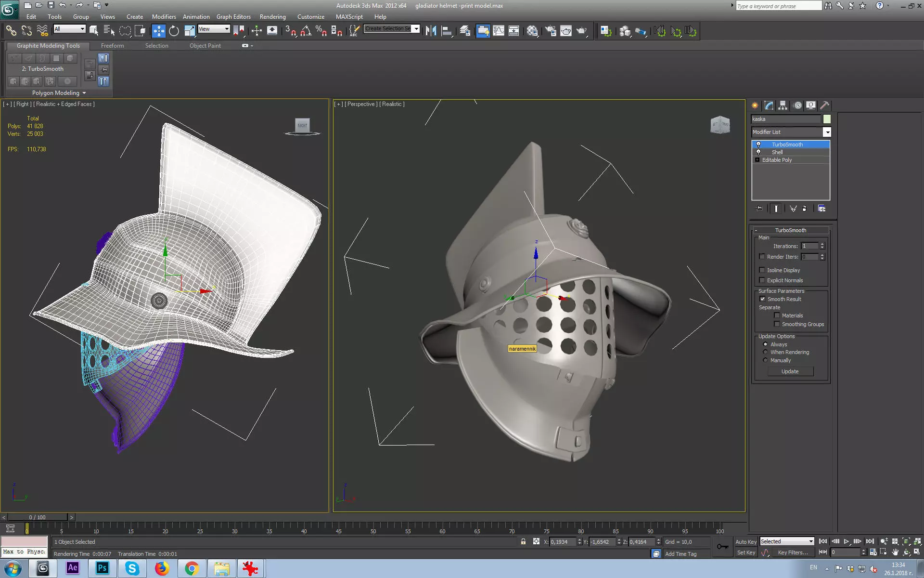Collapse the TurboSmooth rollout
The height and width of the screenshot is (578, 924).
[791, 230]
